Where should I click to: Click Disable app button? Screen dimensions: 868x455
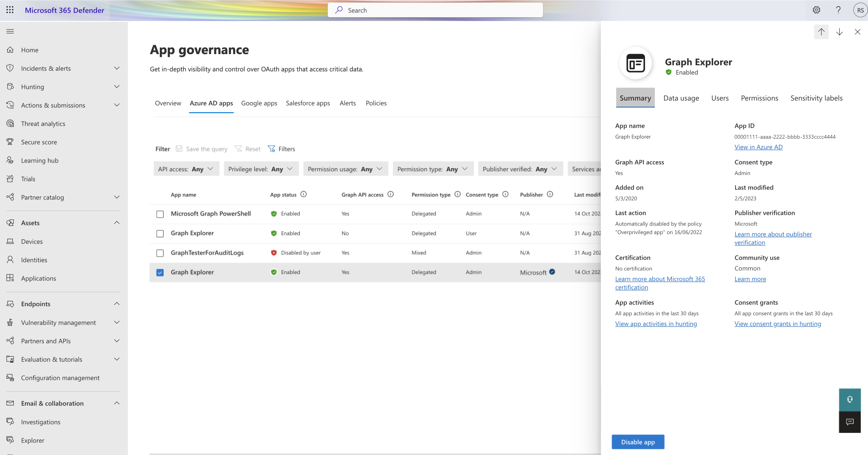[x=638, y=442]
